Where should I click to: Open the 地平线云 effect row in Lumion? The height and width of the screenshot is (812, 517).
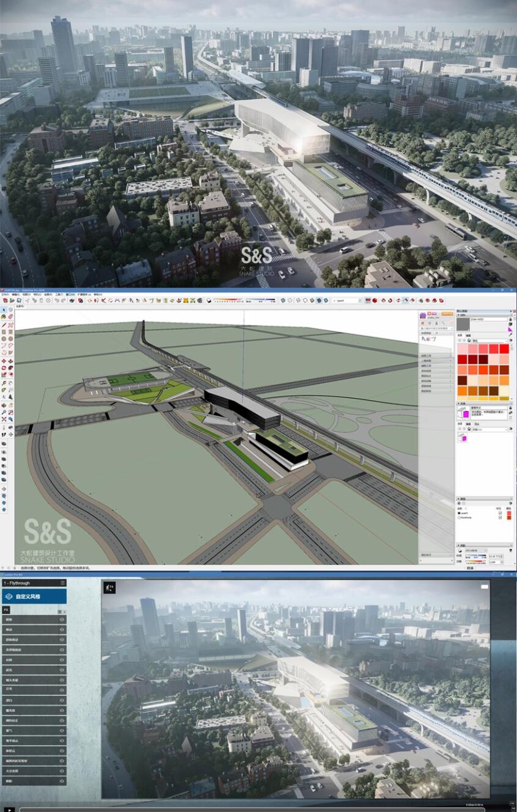coord(34,741)
